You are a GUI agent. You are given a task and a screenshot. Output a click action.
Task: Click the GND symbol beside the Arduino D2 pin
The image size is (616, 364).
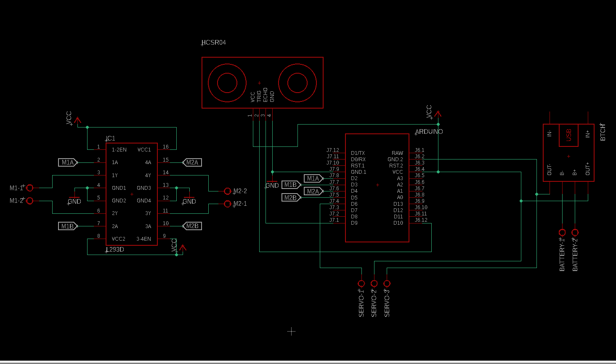pos(272,184)
